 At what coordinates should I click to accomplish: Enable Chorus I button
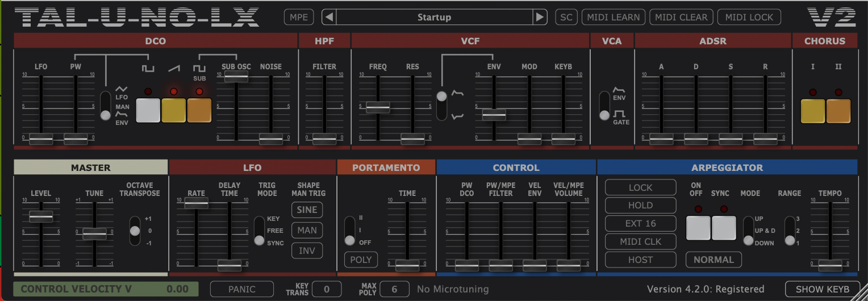click(x=813, y=111)
